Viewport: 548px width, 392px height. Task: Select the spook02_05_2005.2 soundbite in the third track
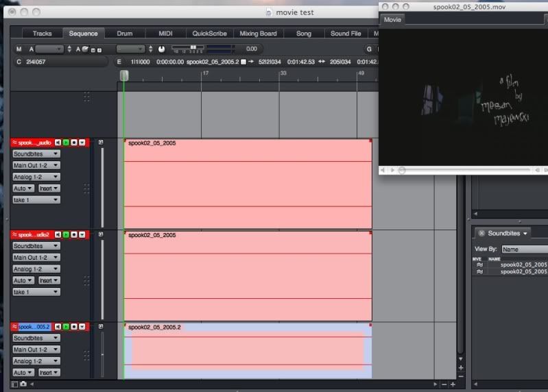point(248,351)
